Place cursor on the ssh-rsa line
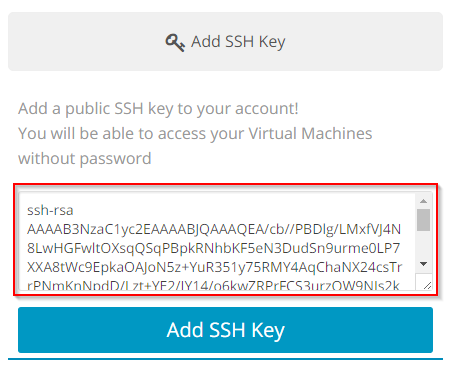Screen dimensions: 452x367 pyautogui.click(x=50, y=210)
